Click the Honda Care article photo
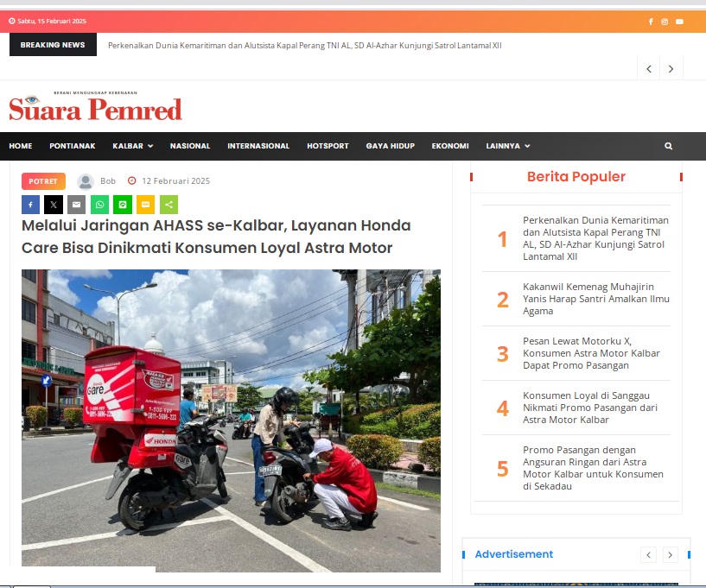706x588 pixels. click(231, 420)
